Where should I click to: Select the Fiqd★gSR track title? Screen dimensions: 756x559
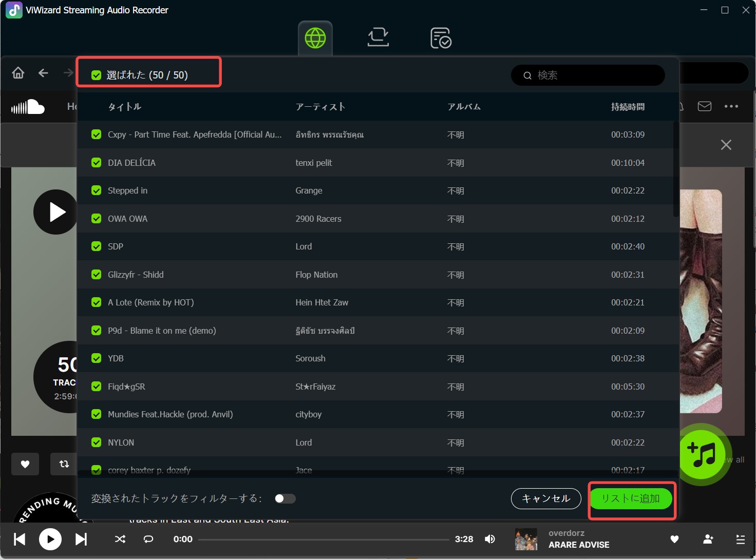click(x=126, y=387)
